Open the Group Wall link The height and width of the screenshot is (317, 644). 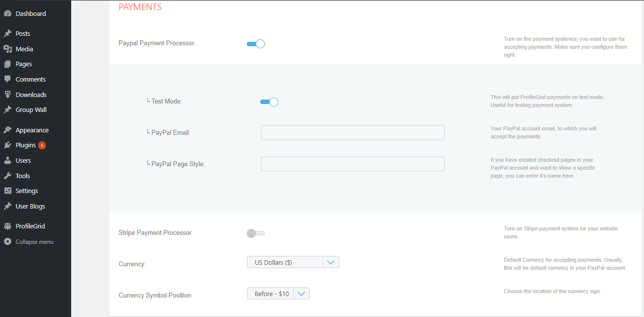[31, 110]
